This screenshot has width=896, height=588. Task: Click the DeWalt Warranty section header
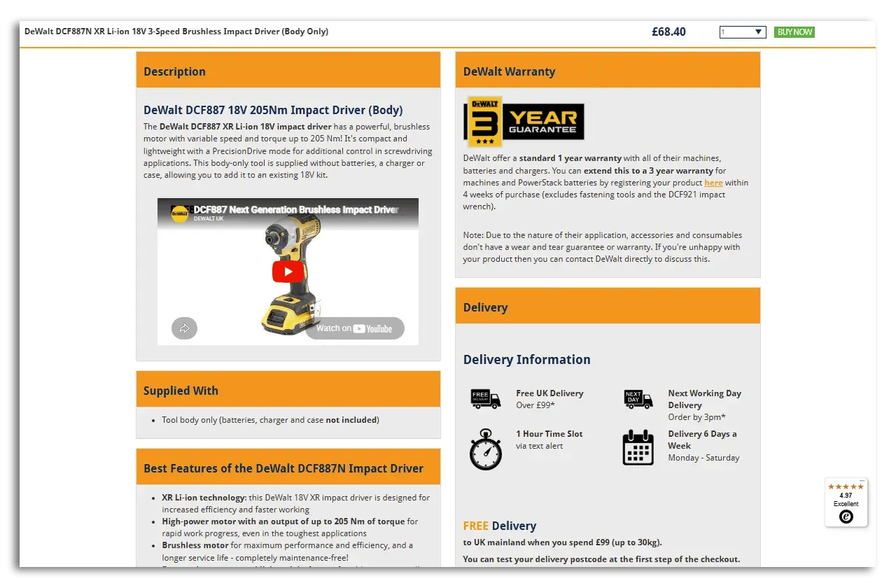click(x=608, y=70)
